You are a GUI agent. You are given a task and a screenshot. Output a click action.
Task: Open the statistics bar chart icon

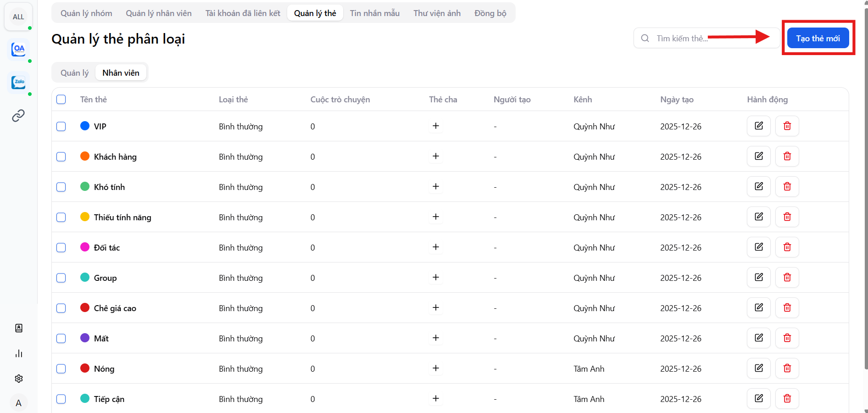[19, 353]
